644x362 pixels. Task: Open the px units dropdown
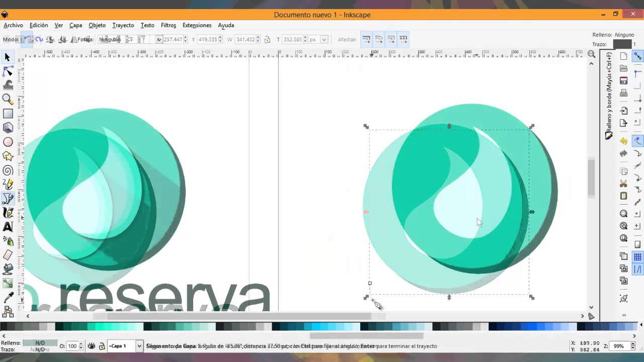[325, 39]
